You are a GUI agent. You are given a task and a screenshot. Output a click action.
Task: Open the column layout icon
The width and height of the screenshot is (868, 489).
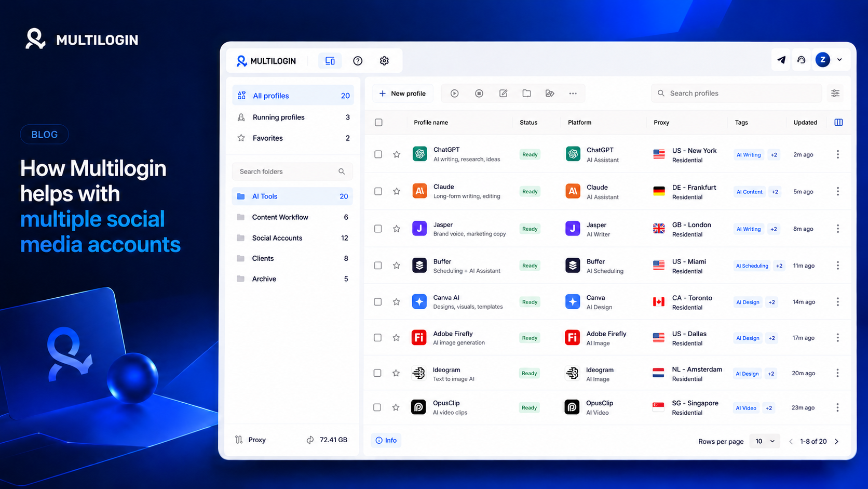pyautogui.click(x=838, y=122)
